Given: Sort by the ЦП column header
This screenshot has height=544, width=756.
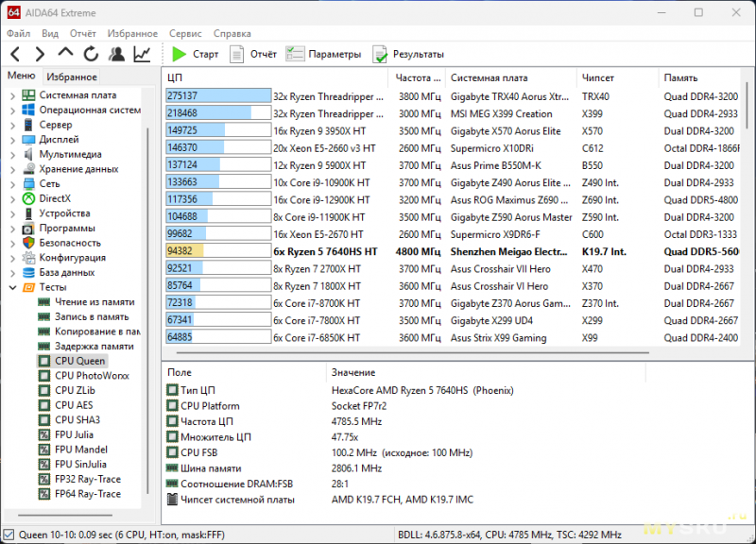Looking at the screenshot, I should (x=275, y=77).
